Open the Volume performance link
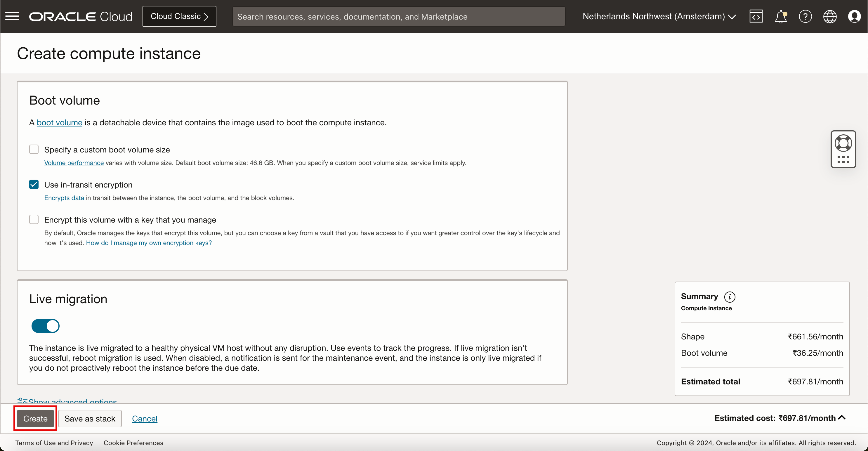Image resolution: width=868 pixels, height=451 pixels. point(74,163)
